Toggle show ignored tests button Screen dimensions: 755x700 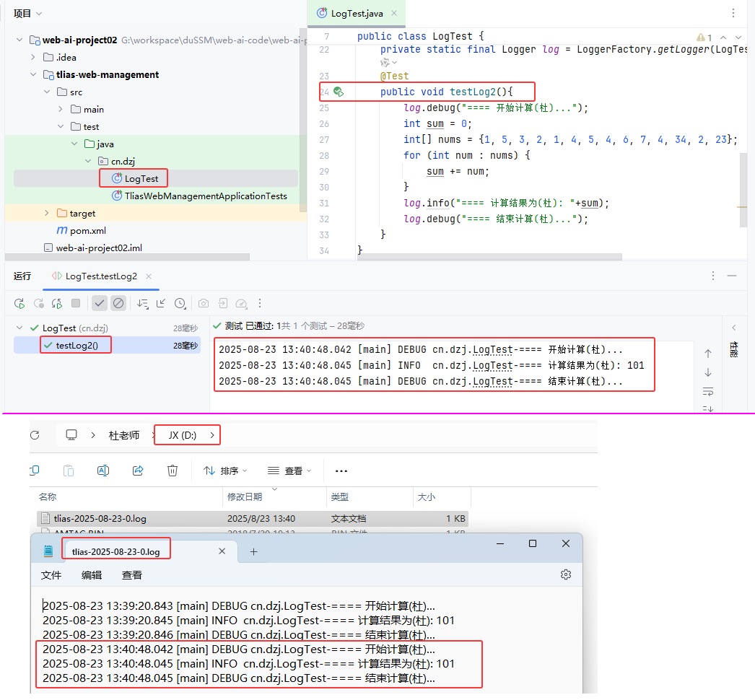[x=118, y=303]
